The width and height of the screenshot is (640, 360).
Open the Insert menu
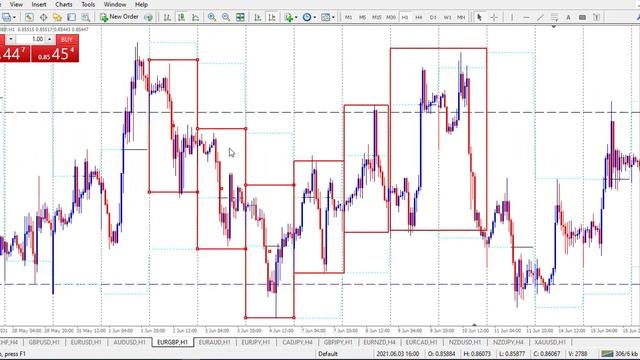tap(39, 4)
